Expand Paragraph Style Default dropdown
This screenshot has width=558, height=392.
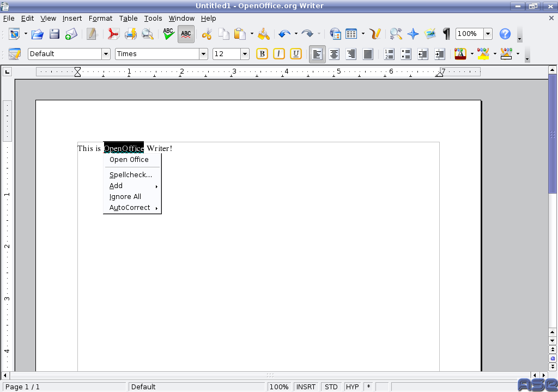click(x=106, y=54)
